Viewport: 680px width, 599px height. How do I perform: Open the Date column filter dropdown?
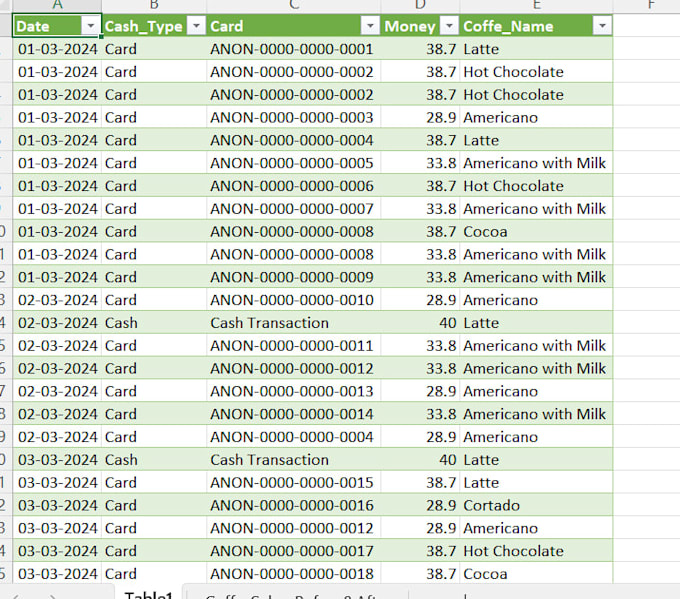click(x=91, y=26)
